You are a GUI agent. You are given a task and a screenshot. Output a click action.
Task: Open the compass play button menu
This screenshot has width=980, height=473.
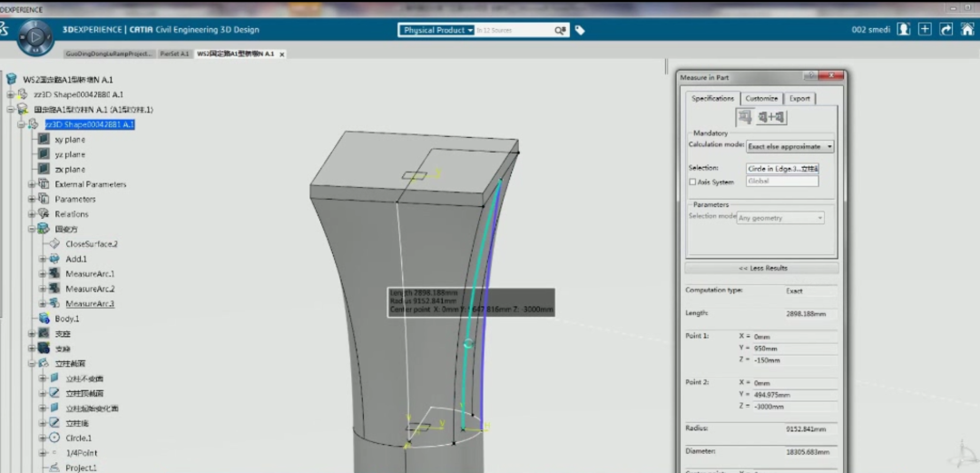[35, 38]
